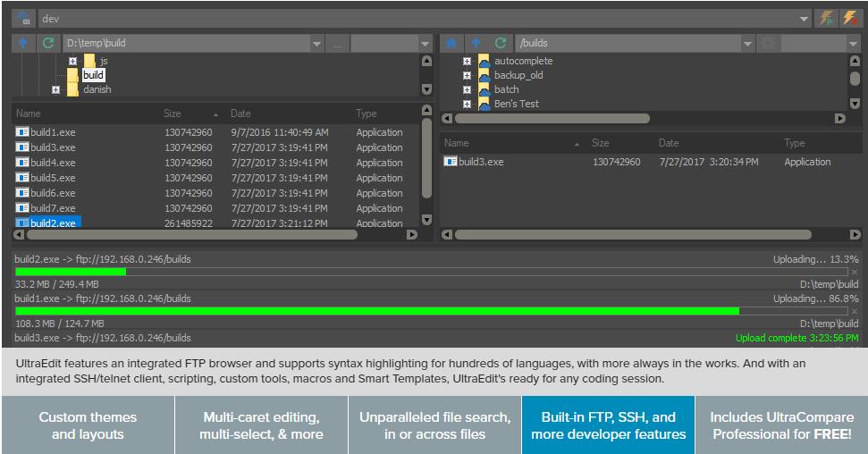Viewport: 868px width, 454px height.
Task: Expand the backup_old remote folder
Action: (x=467, y=75)
